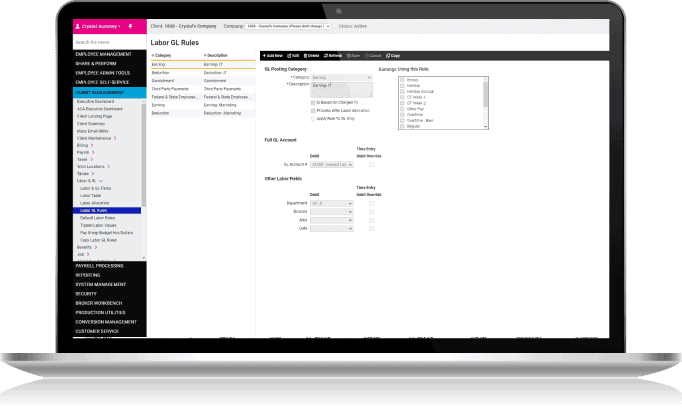This screenshot has width=682, height=413.
Task: Click the Add New toolbar icon
Action: pyautogui.click(x=271, y=56)
